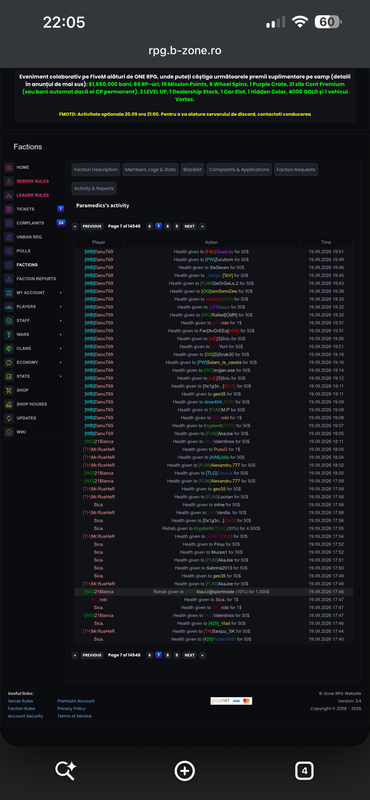Click the Shop cart icon
370x800 pixels.
(9, 390)
